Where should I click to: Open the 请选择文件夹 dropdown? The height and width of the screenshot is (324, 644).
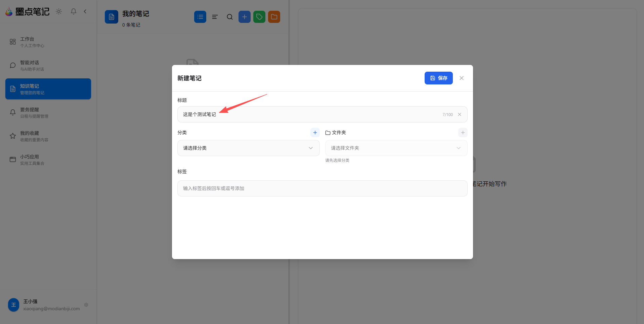pos(396,148)
